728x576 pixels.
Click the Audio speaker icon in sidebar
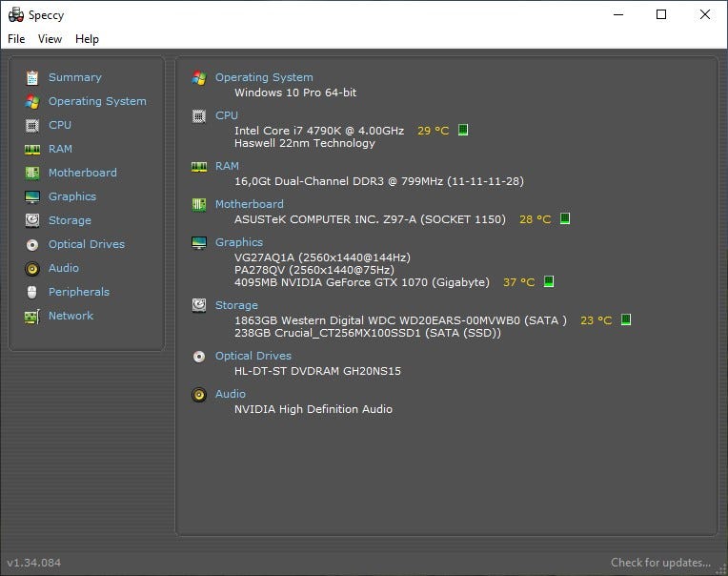(x=32, y=269)
